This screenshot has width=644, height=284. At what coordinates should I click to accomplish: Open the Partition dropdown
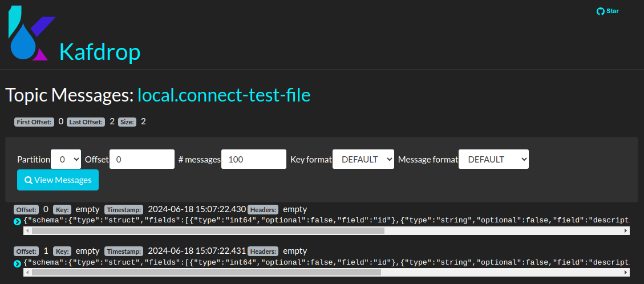pyautogui.click(x=66, y=159)
